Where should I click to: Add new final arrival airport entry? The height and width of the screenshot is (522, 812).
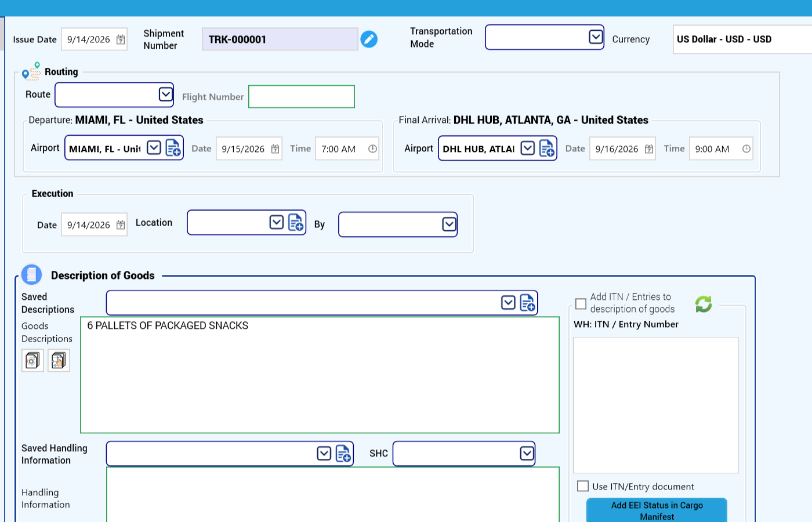pos(547,148)
